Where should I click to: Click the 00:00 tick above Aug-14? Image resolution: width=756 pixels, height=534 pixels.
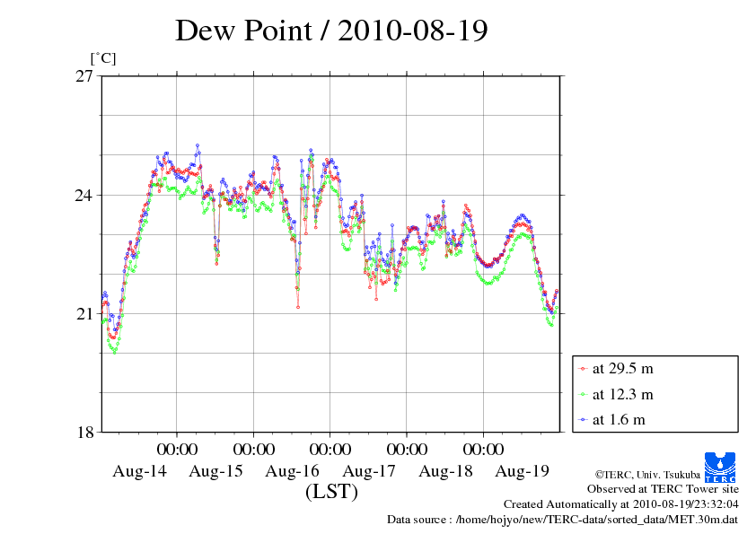[177, 449]
